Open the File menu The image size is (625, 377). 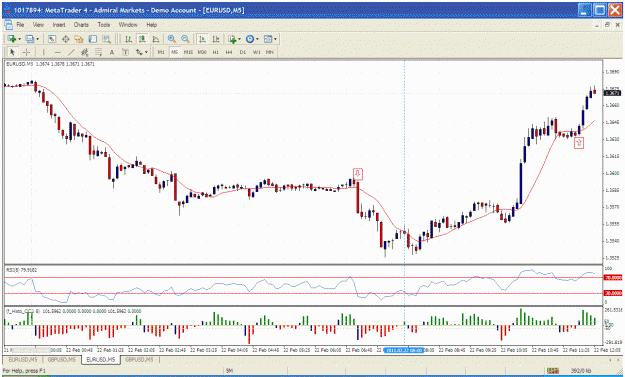click(x=20, y=25)
